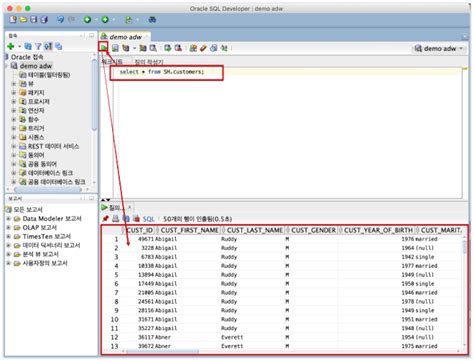
Task: Click Everett in row 12
Action: (x=232, y=337)
